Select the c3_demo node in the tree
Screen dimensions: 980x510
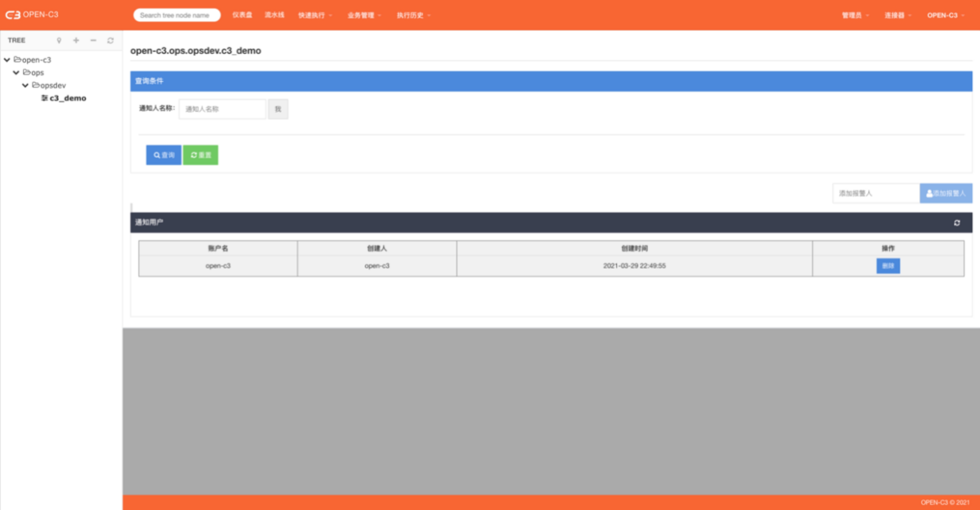pos(67,98)
